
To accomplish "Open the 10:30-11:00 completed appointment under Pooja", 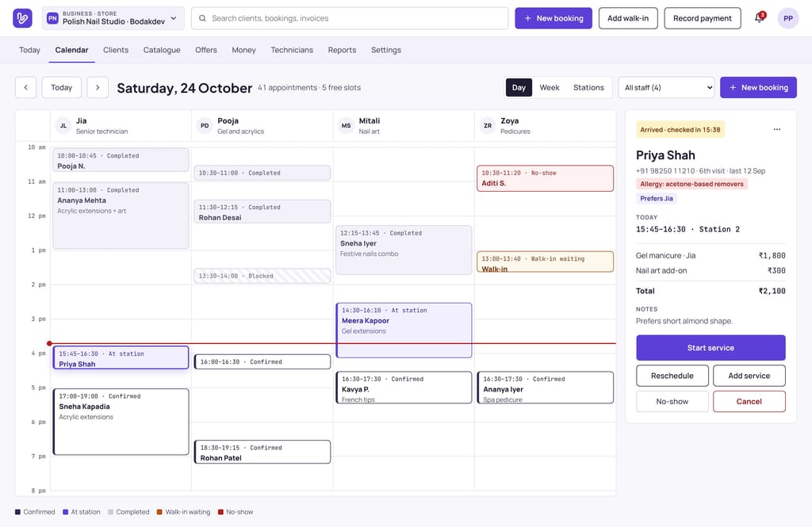I will (262, 173).
